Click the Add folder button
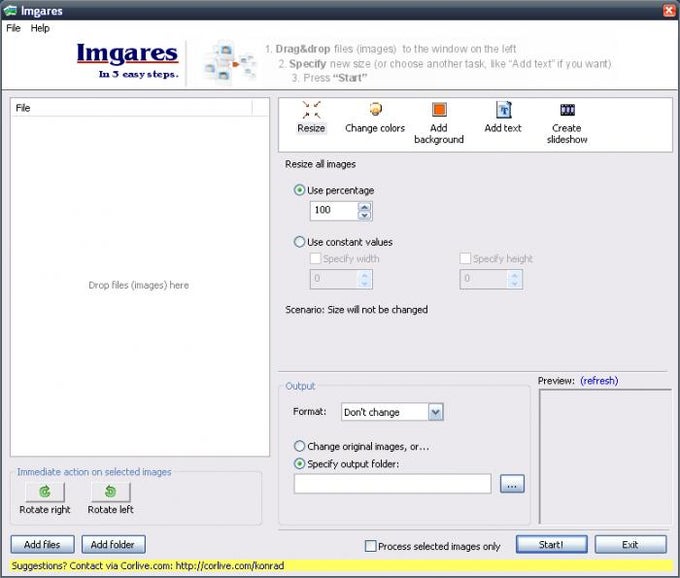The width and height of the screenshot is (680, 578). (x=113, y=544)
